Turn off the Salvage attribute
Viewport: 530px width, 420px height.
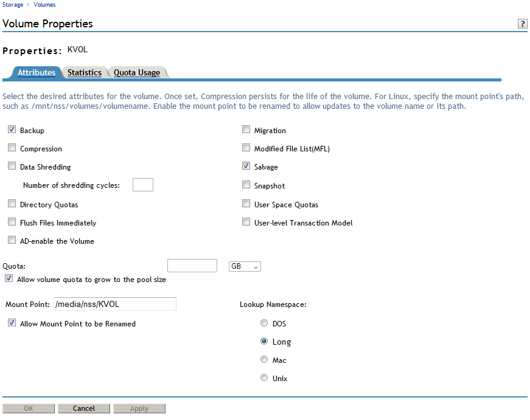tap(246, 165)
